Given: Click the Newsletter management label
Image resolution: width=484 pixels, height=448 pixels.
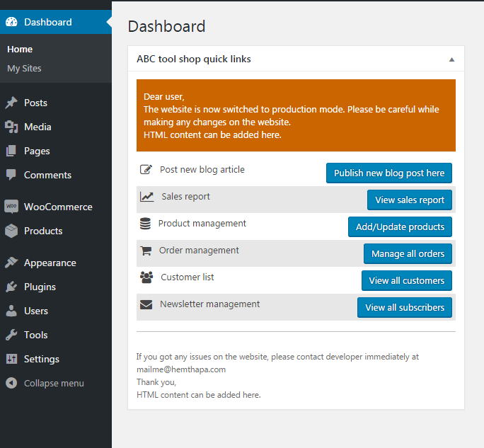Looking at the screenshot, I should (x=210, y=304).
